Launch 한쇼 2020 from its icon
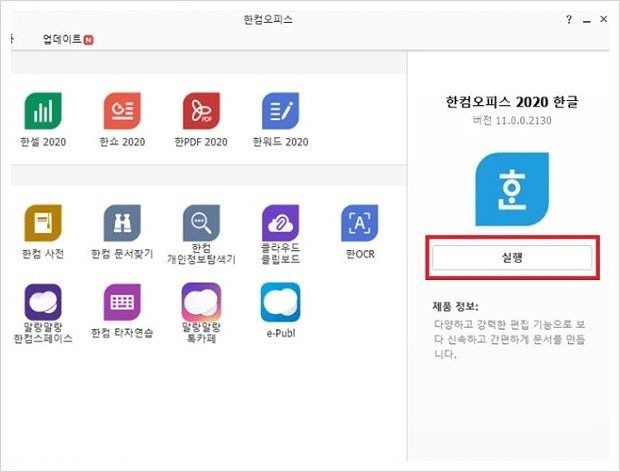 122,111
